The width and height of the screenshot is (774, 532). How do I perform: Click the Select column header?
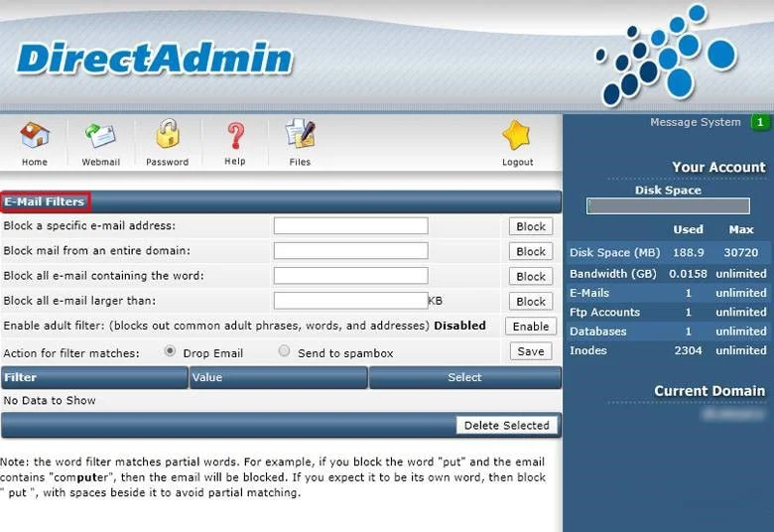[465, 377]
